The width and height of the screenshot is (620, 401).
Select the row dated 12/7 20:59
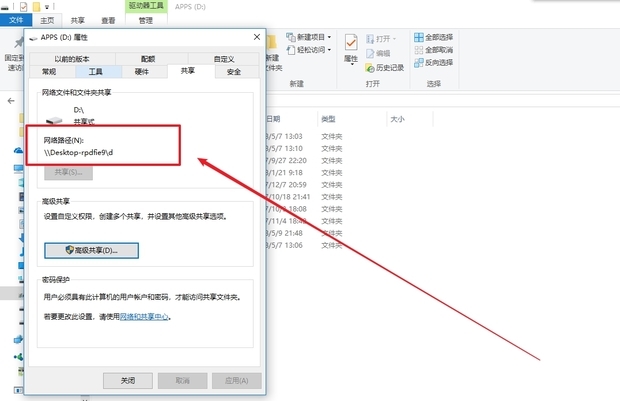(x=304, y=185)
